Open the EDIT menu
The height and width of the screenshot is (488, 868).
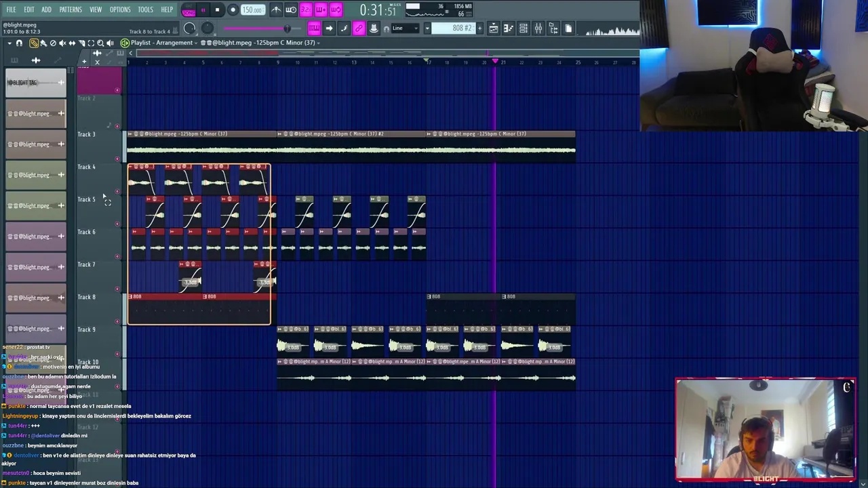coord(29,9)
